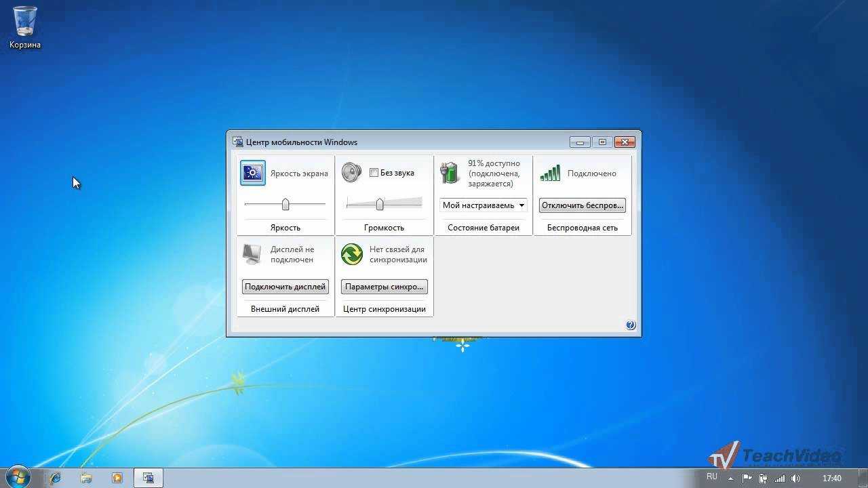Viewport: 868px width, 488px height.
Task: Click the external display monitor icon
Action: pos(252,254)
